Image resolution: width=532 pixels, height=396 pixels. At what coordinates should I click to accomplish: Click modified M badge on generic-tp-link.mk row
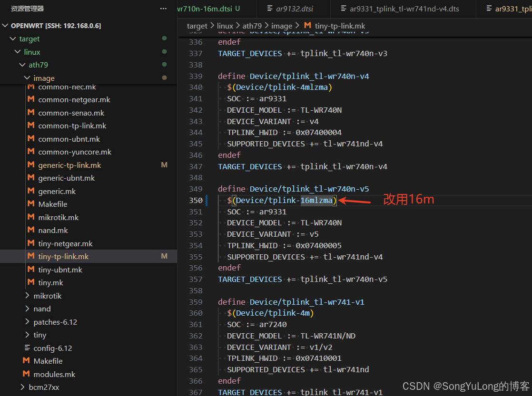[x=164, y=165]
